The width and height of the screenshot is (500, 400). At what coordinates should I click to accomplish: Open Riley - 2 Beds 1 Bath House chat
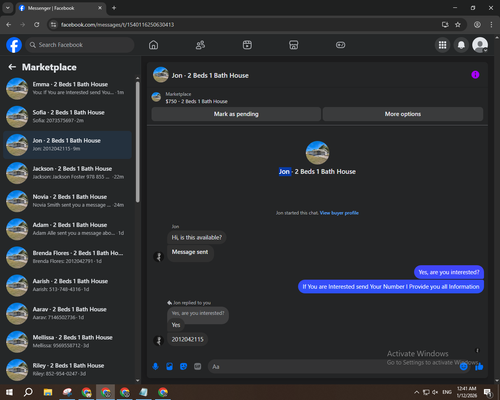tap(67, 369)
